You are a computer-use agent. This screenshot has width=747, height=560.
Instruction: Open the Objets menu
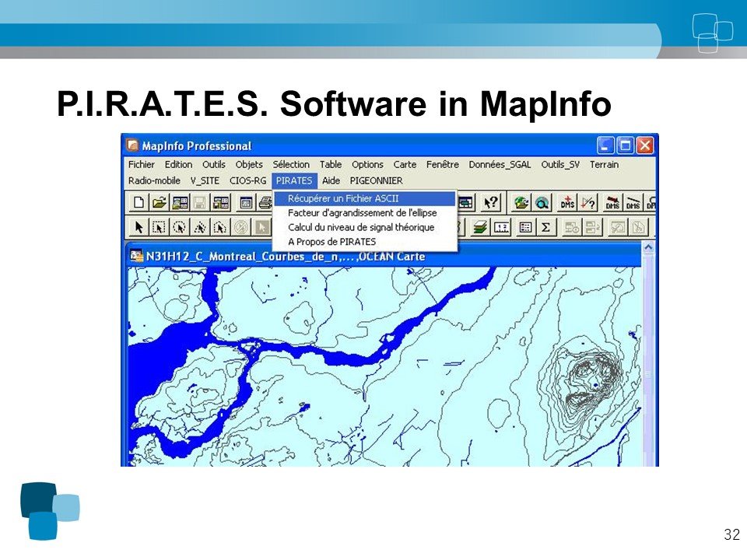[249, 164]
